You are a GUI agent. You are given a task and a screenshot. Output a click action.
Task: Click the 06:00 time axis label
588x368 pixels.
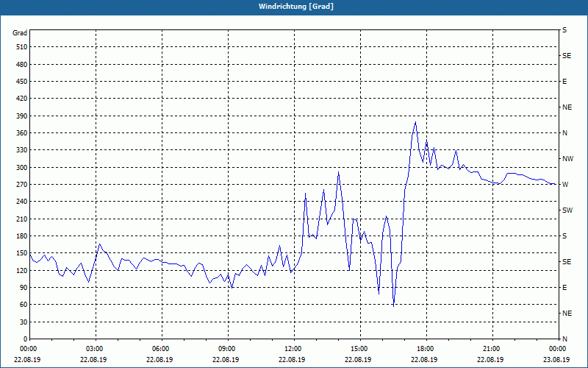(x=159, y=349)
